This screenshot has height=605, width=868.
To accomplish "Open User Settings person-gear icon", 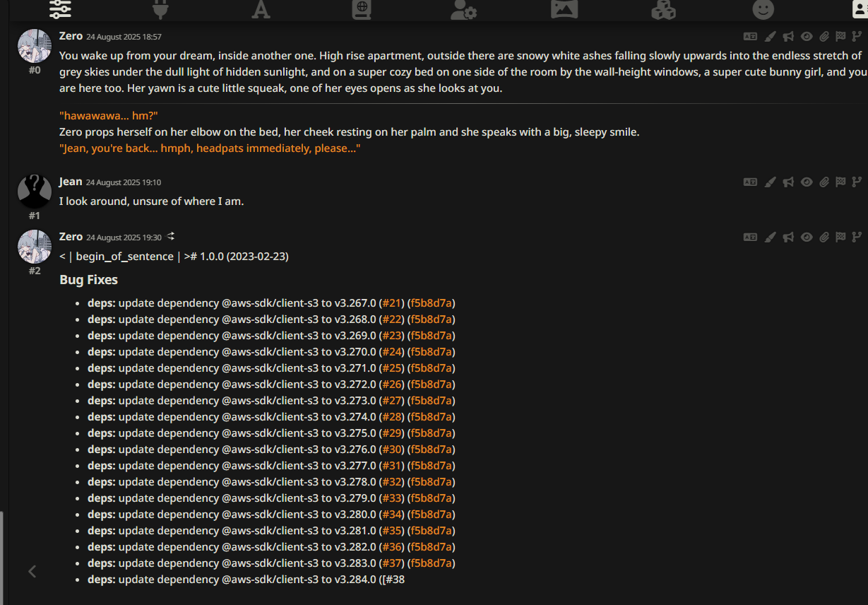I will click(464, 8).
